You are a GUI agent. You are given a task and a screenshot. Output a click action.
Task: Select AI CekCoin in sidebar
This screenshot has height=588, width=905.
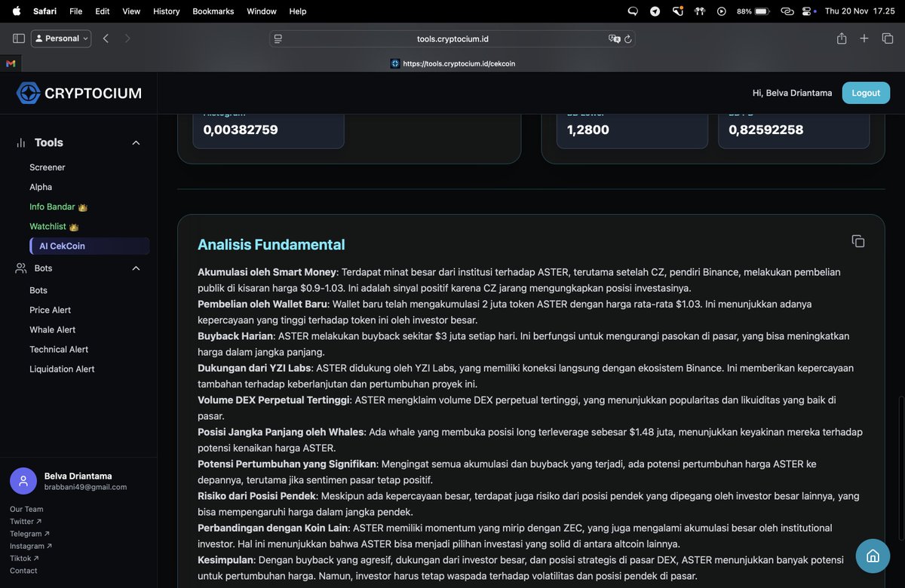coord(90,246)
